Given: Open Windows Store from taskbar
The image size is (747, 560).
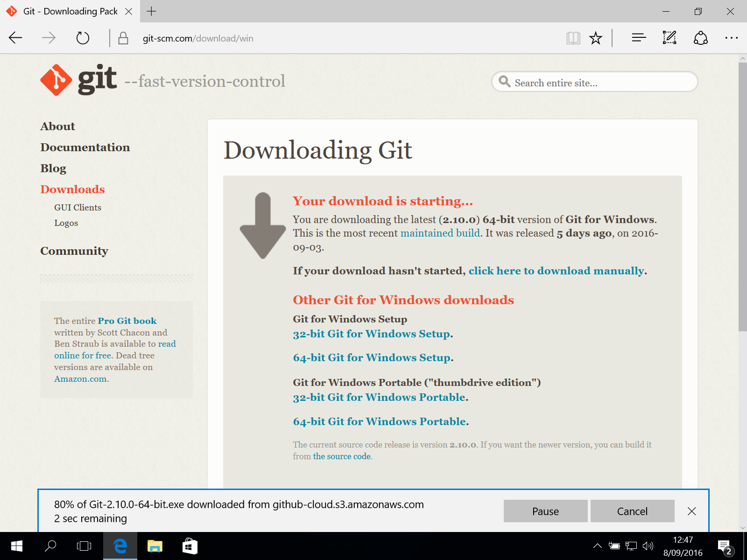Looking at the screenshot, I should [x=190, y=546].
